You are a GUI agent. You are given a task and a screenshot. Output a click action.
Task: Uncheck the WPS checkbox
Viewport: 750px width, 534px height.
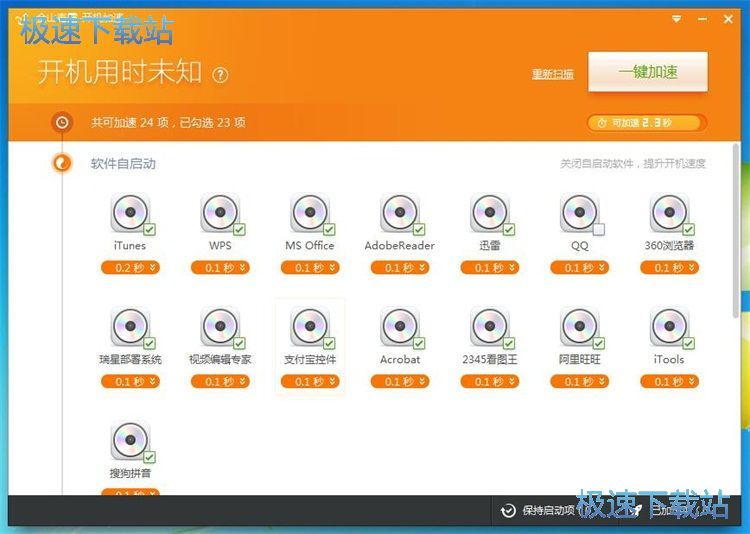[x=239, y=230]
